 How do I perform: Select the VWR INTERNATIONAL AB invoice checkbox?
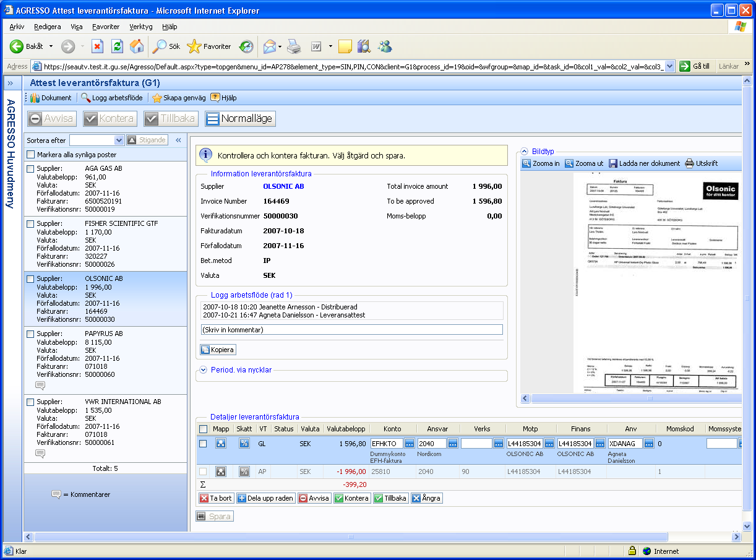click(31, 402)
